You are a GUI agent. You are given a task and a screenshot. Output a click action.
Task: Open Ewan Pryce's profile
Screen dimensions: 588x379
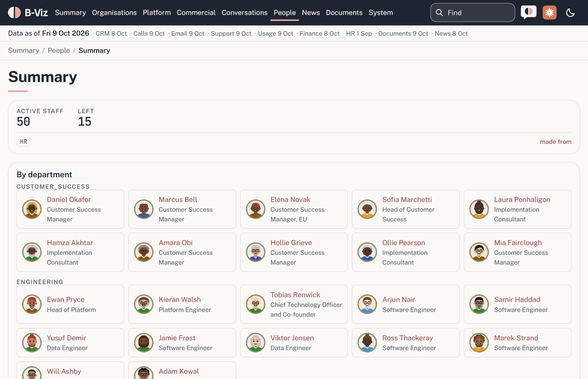click(66, 300)
